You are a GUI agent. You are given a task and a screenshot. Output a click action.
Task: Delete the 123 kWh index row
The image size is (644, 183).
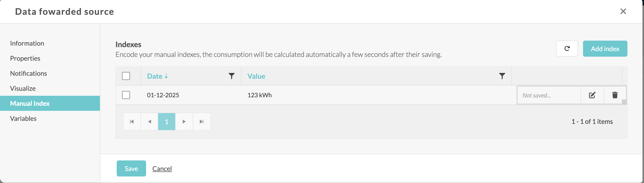point(615,95)
